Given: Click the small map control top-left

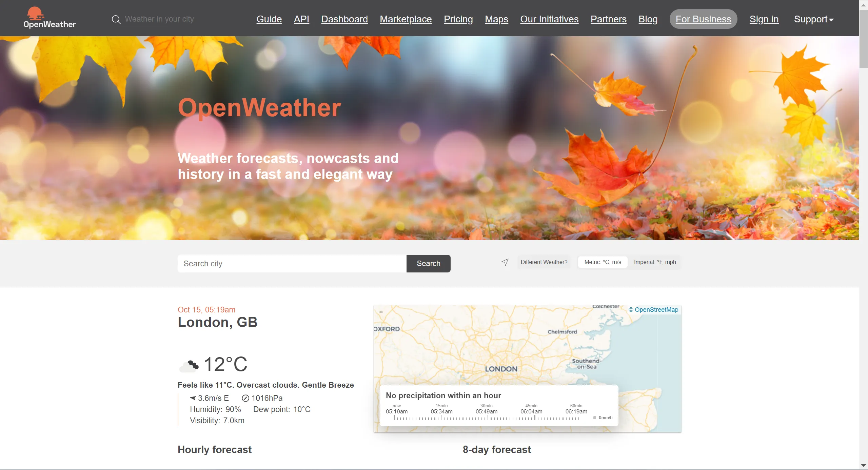Looking at the screenshot, I should coord(381,312).
